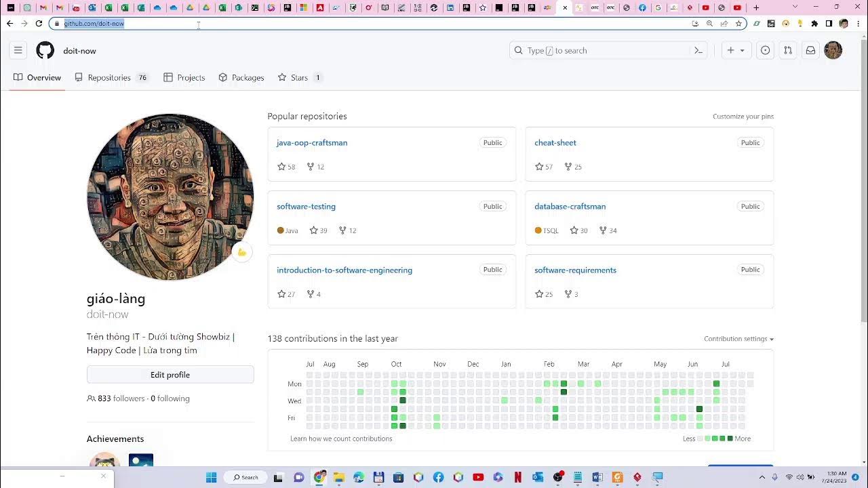Click the Windows taskbar Search box
The width and height of the screenshot is (868, 488).
click(x=245, y=477)
